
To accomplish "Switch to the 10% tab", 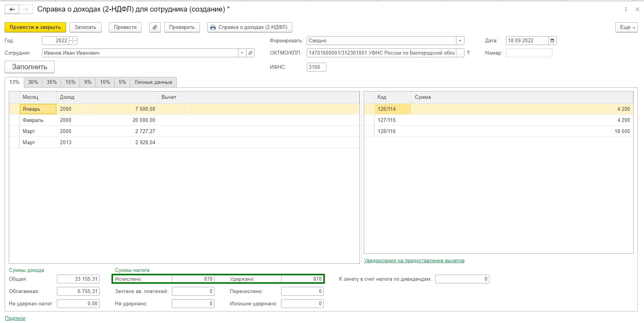I will (105, 82).
